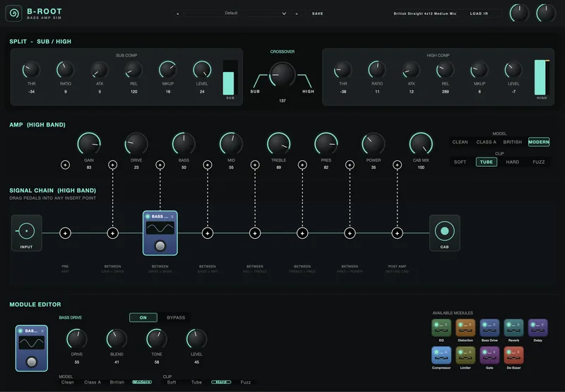Set Bass Drive module to BYPASS
Image resolution: width=565 pixels, height=392 pixels.
(x=176, y=317)
